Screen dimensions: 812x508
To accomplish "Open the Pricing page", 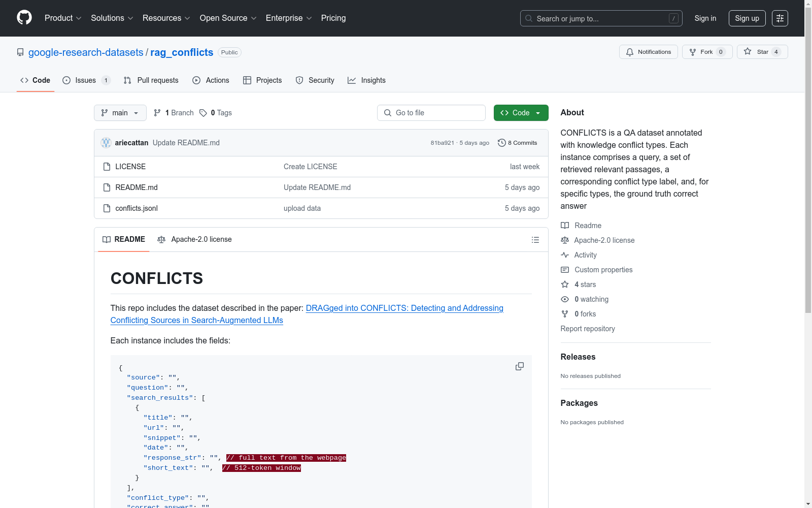I will click(333, 18).
